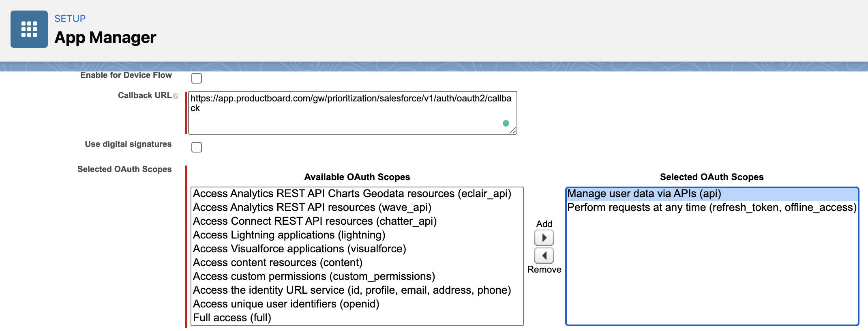
Task: Select Access Visualforce applications (visualforce) scope
Action: [357, 249]
